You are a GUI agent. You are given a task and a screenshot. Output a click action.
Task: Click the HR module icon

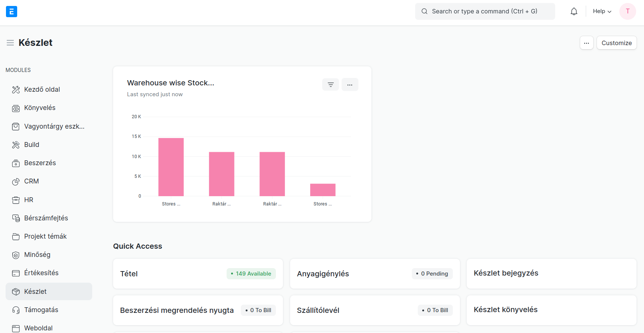[x=16, y=200]
